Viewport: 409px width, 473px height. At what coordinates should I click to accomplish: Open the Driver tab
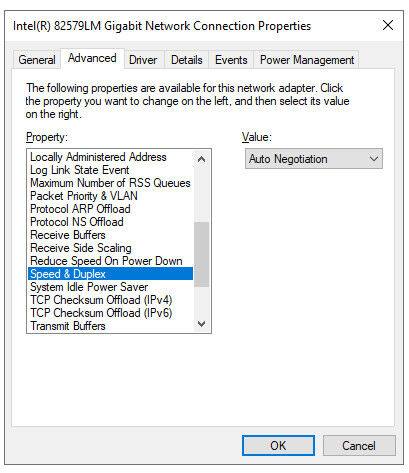pos(143,60)
